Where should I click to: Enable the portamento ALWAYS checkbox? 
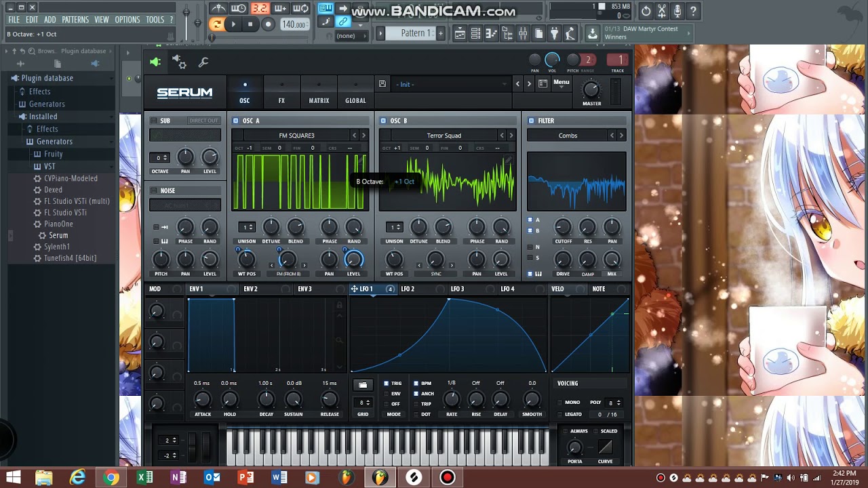(566, 431)
